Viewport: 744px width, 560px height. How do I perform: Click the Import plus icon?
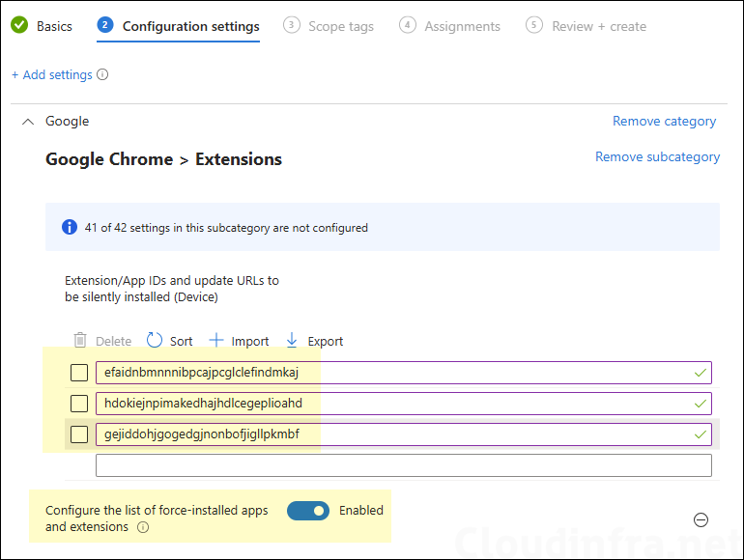tap(216, 341)
